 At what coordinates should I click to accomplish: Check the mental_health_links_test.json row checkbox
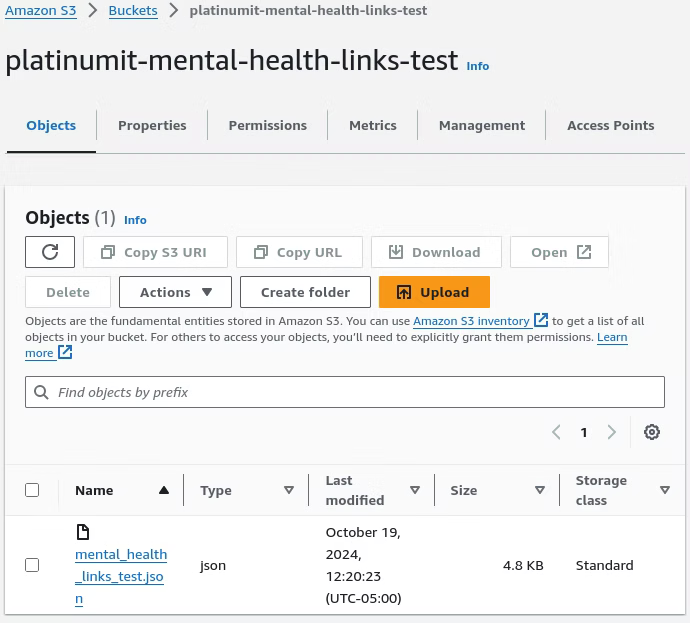click(32, 565)
